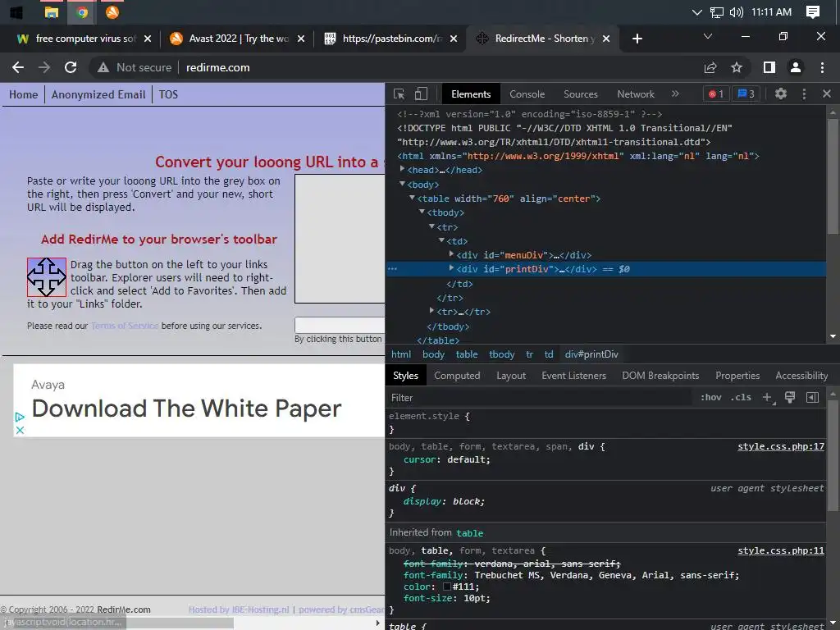Open the DOM Breakpoints tab
840x630 pixels.
660,376
